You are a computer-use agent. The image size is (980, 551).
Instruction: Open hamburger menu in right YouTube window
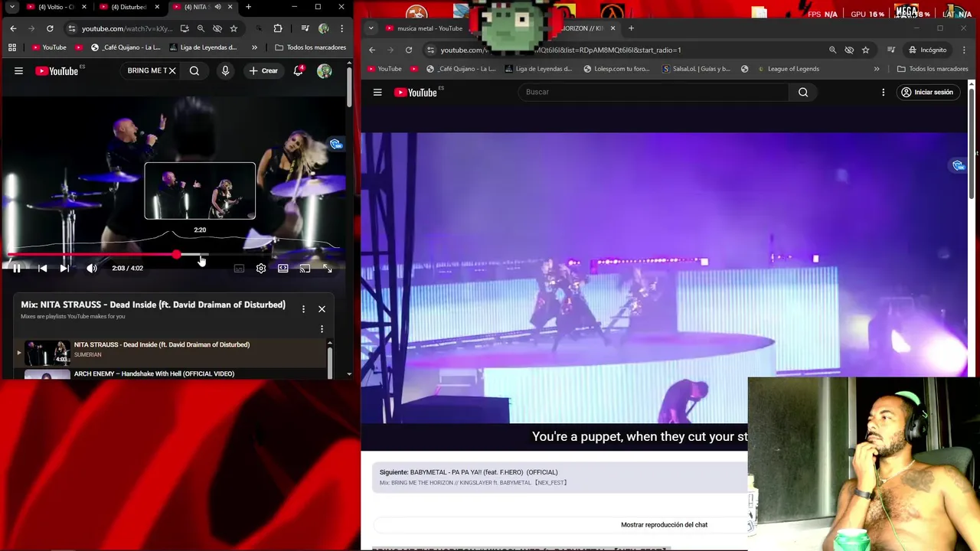(377, 92)
